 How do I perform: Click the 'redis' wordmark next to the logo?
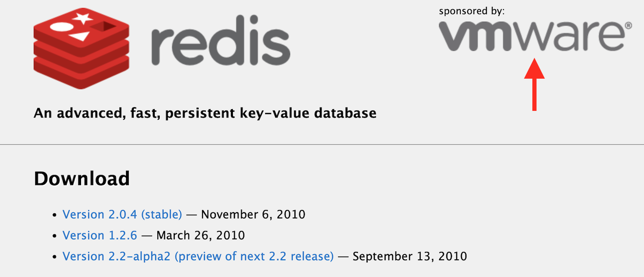[220, 40]
